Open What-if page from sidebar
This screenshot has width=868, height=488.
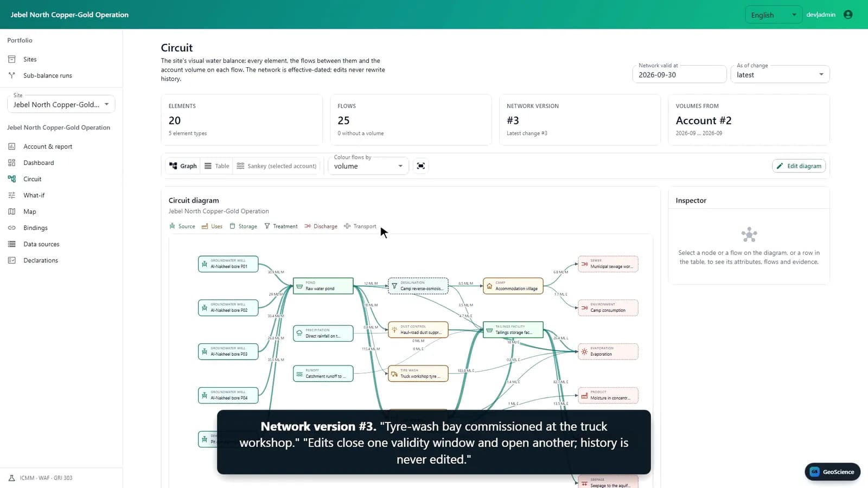pos(34,195)
